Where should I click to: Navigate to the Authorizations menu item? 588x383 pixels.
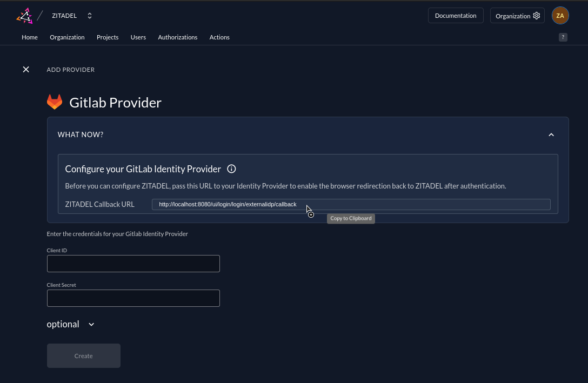point(177,37)
